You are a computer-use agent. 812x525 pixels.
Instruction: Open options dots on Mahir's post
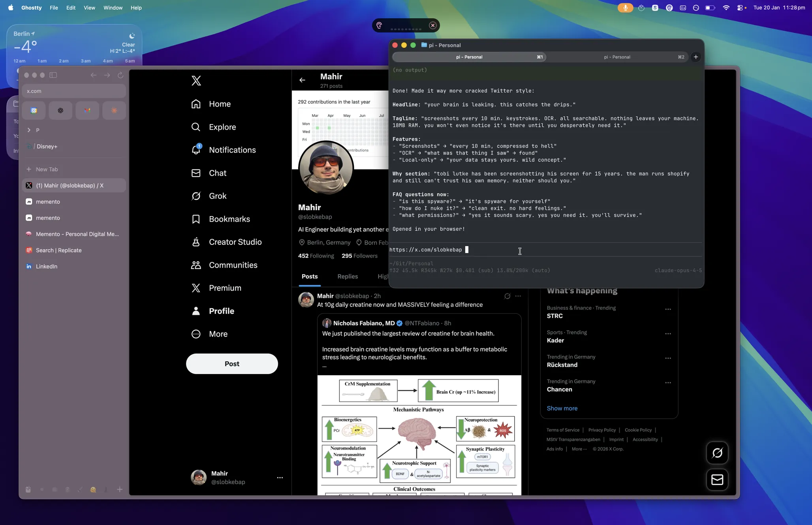point(518,296)
